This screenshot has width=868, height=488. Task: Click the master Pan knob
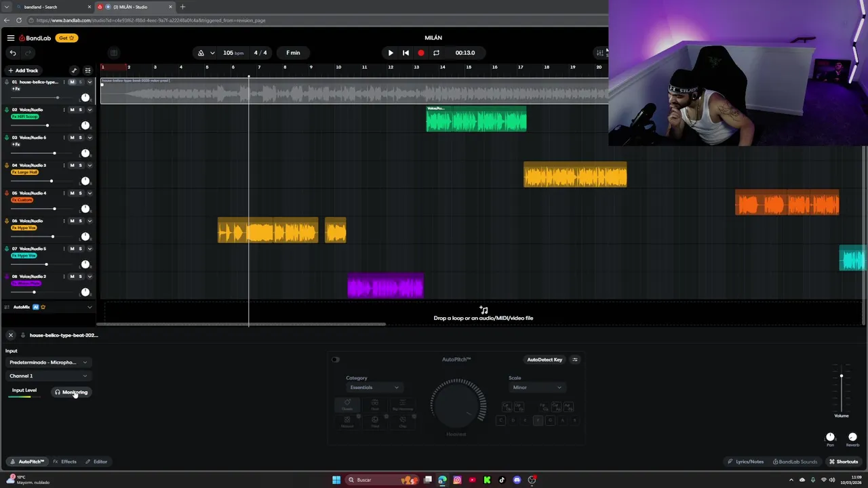pos(830,437)
